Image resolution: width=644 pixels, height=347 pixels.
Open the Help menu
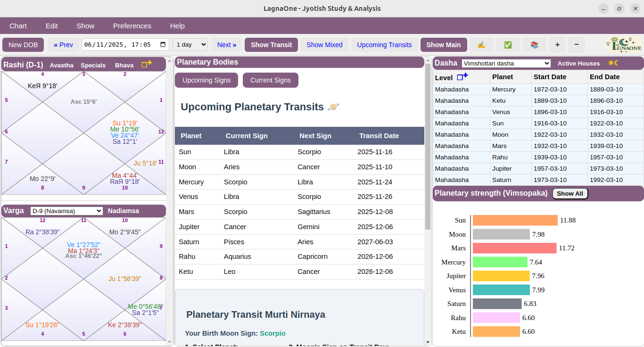pyautogui.click(x=177, y=26)
